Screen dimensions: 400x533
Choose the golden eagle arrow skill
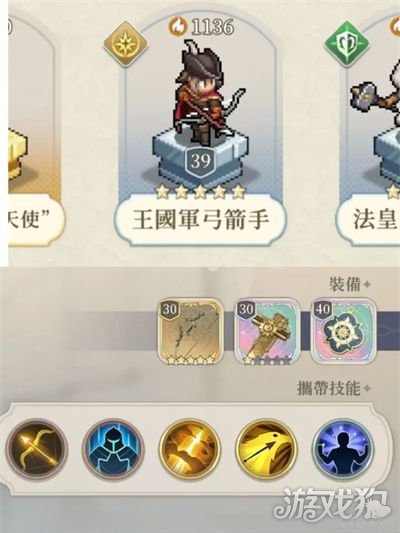266,449
